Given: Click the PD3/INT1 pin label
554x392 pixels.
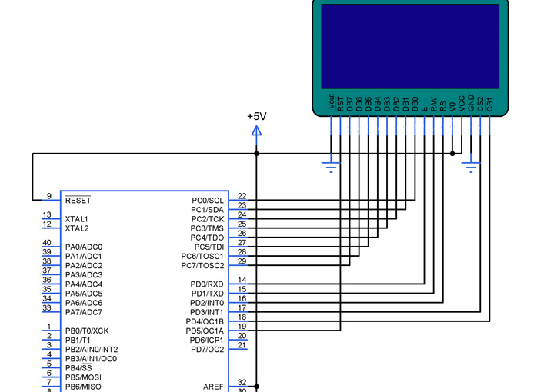Looking at the screenshot, I should [207, 312].
